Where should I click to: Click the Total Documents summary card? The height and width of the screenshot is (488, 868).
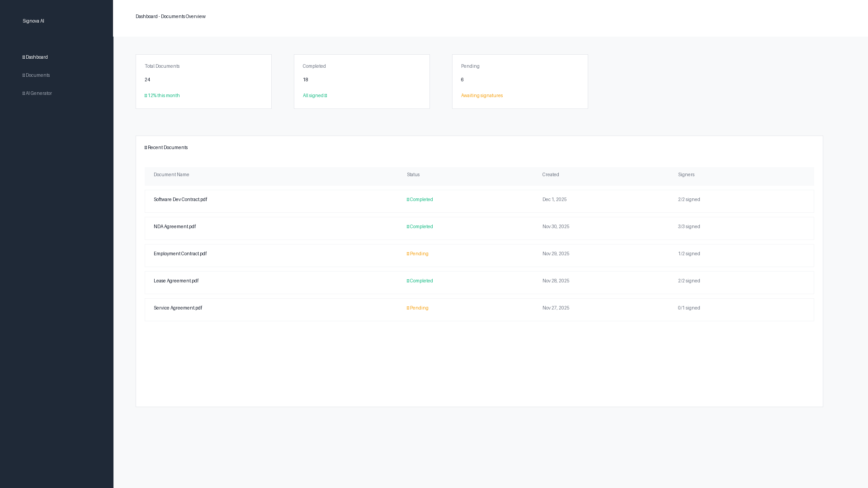coord(203,81)
